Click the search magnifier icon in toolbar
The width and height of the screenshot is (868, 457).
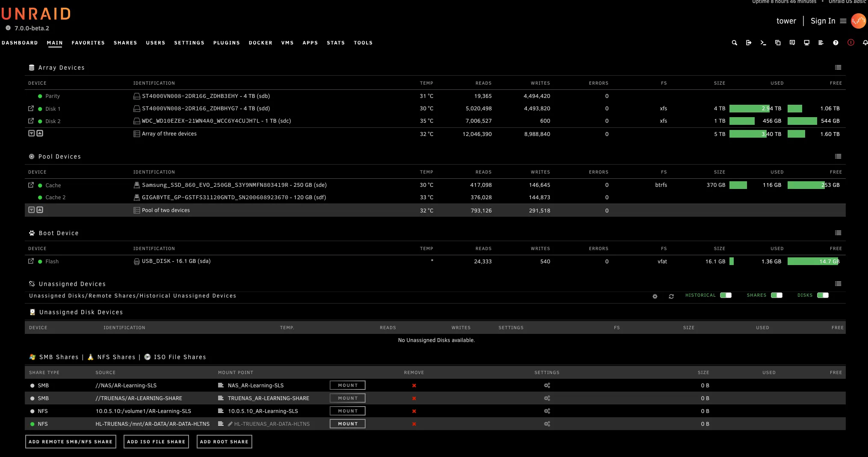(734, 43)
